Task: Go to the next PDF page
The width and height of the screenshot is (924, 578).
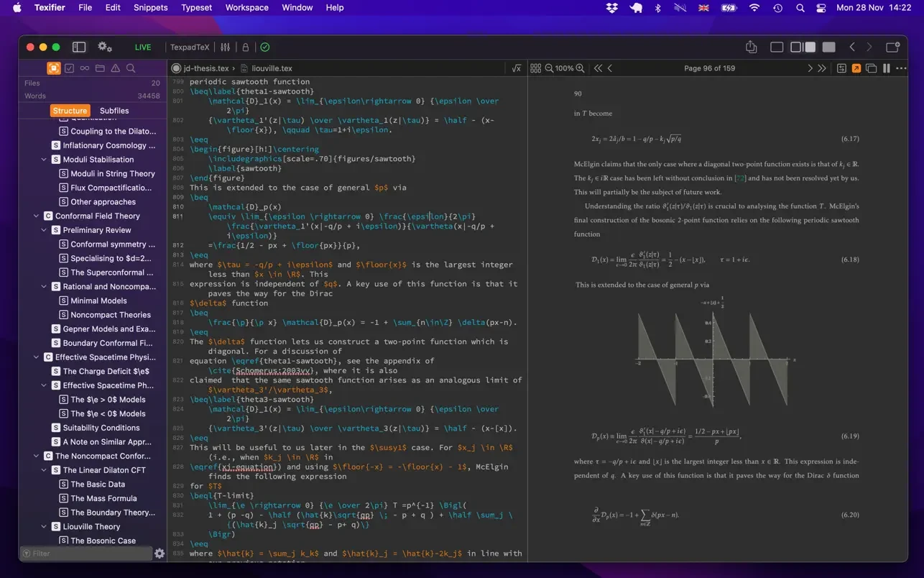Action: point(810,68)
